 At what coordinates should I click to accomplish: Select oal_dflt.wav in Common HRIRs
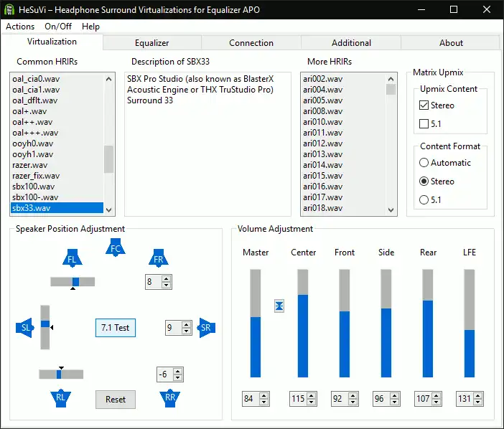pos(57,100)
